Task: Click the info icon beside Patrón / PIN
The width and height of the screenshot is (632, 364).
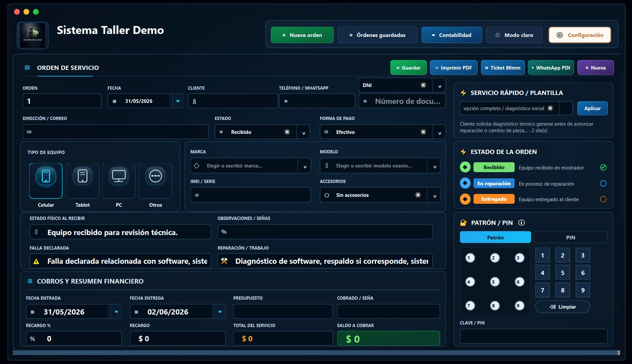Action: pos(521,223)
